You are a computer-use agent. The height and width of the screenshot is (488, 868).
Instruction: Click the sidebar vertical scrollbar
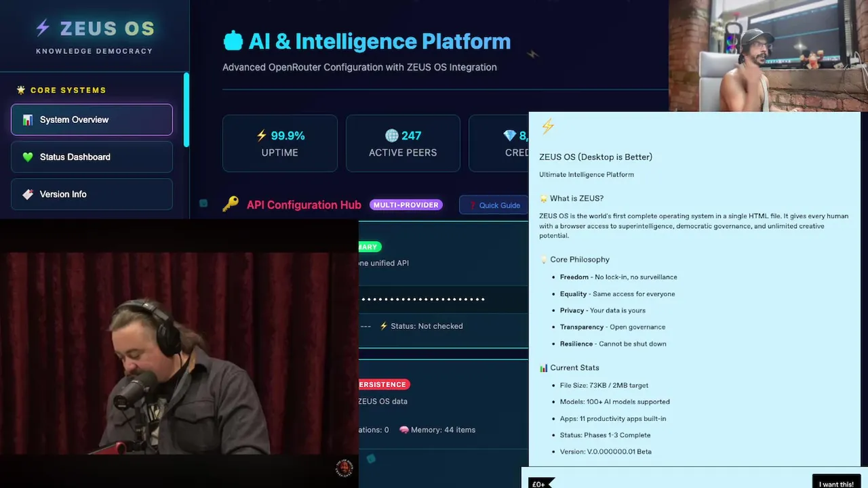(186, 110)
